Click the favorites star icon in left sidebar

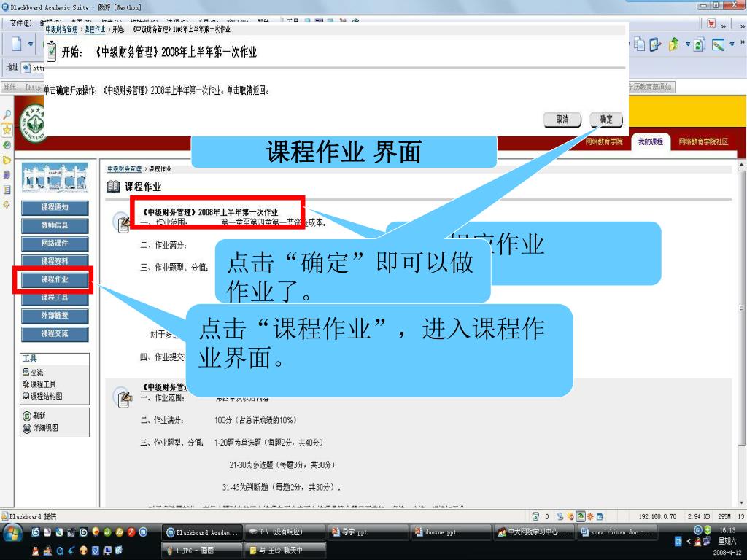(7, 130)
